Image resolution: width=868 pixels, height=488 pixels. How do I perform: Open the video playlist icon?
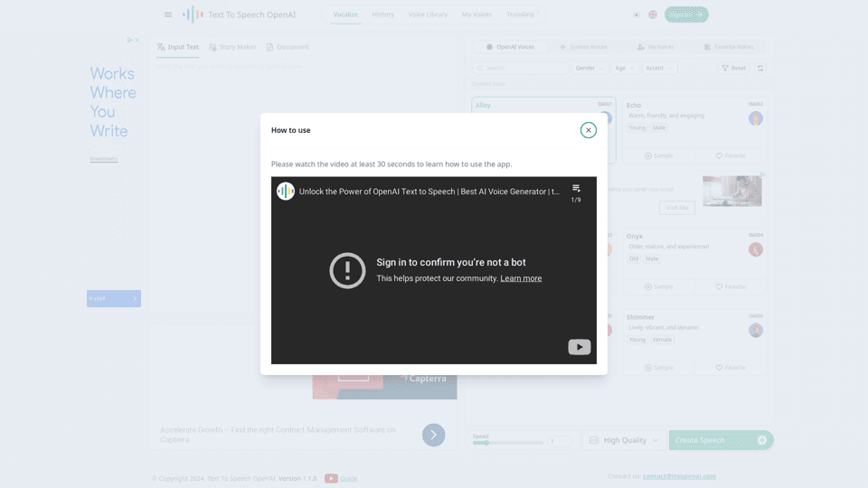coord(576,189)
